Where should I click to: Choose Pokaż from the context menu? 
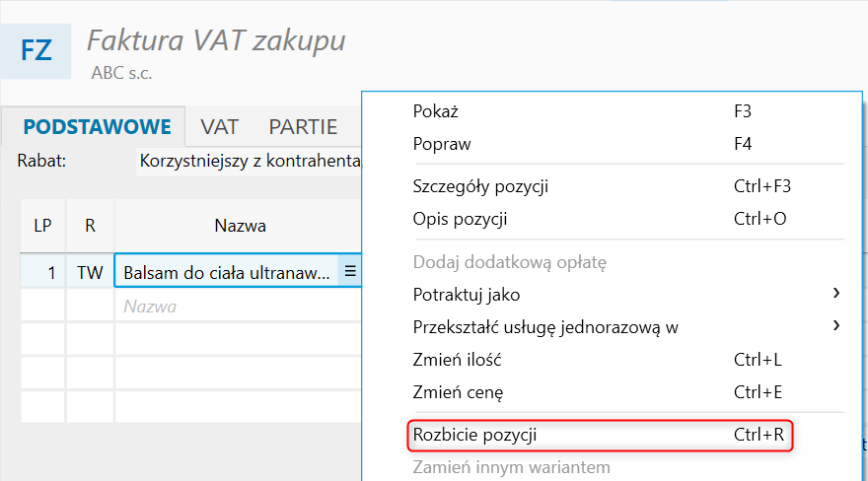436,111
